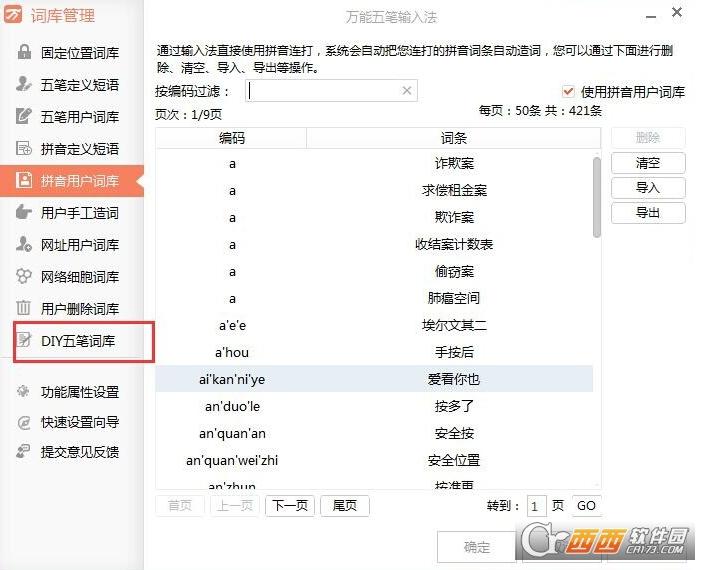This screenshot has height=570, width=715.
Task: Select the row an'duo'le
Action: click(x=374, y=406)
